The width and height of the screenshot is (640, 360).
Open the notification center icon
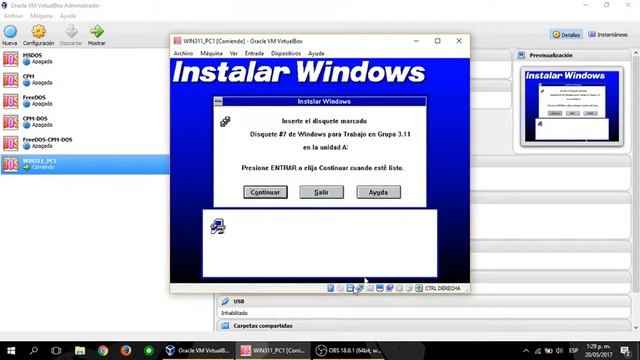(x=625, y=351)
